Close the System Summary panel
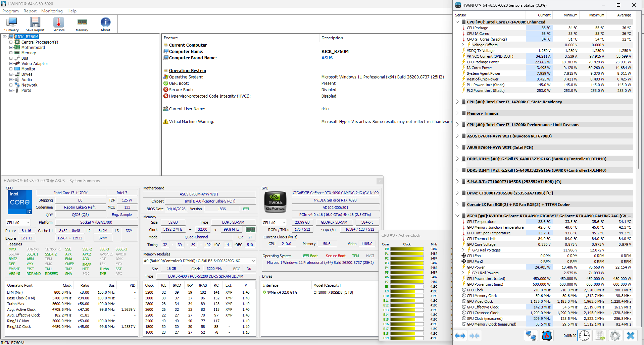Image resolution: width=644 pixels, height=345 pixels. point(380,181)
